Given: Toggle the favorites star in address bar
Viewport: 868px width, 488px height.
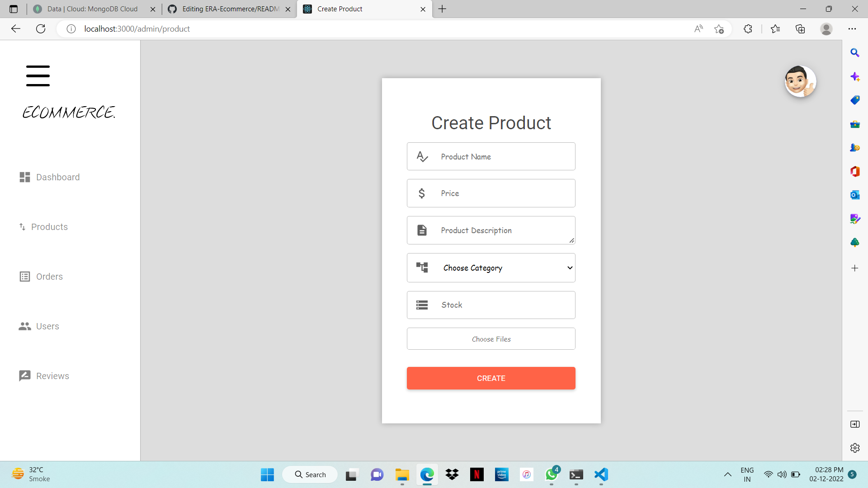Looking at the screenshot, I should [x=719, y=28].
